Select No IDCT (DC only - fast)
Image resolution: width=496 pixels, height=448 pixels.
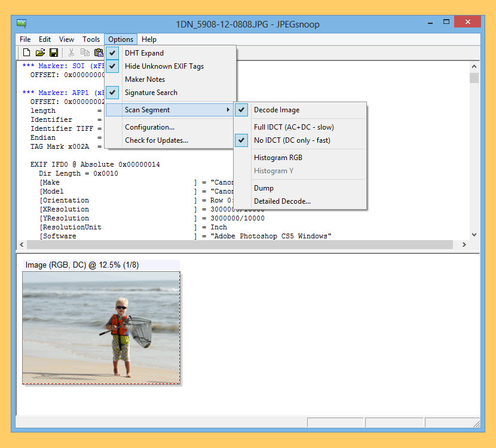(x=300, y=140)
